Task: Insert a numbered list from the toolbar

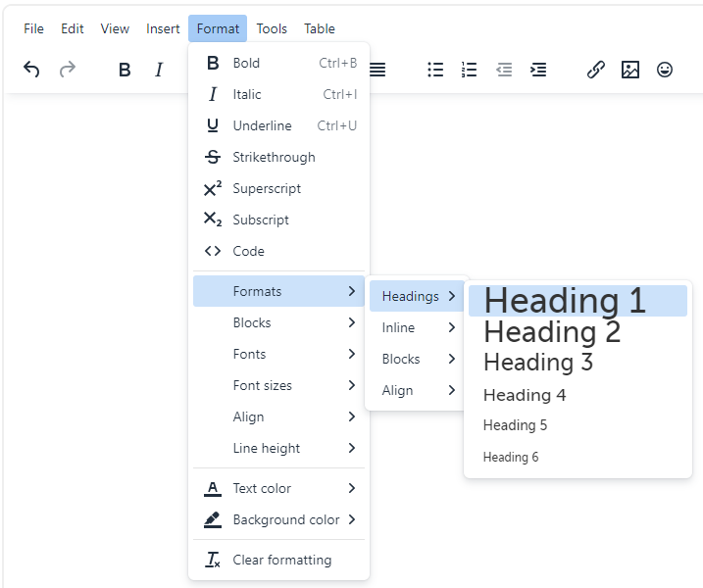Action: coord(470,70)
